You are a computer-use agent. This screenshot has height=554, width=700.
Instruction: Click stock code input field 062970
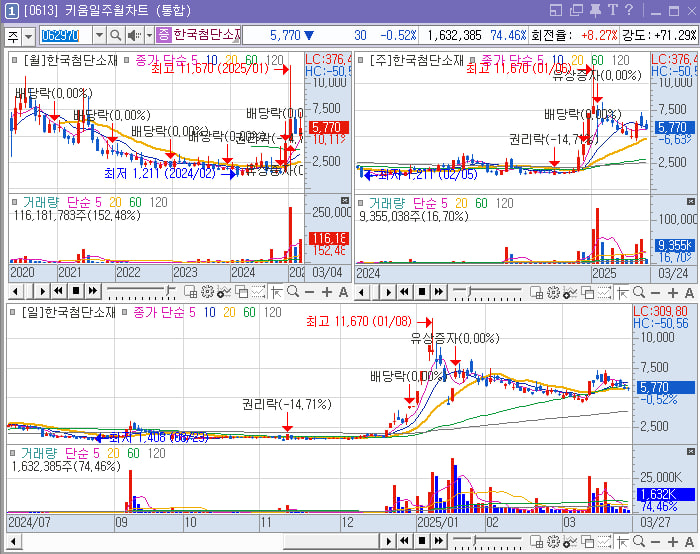66,35
